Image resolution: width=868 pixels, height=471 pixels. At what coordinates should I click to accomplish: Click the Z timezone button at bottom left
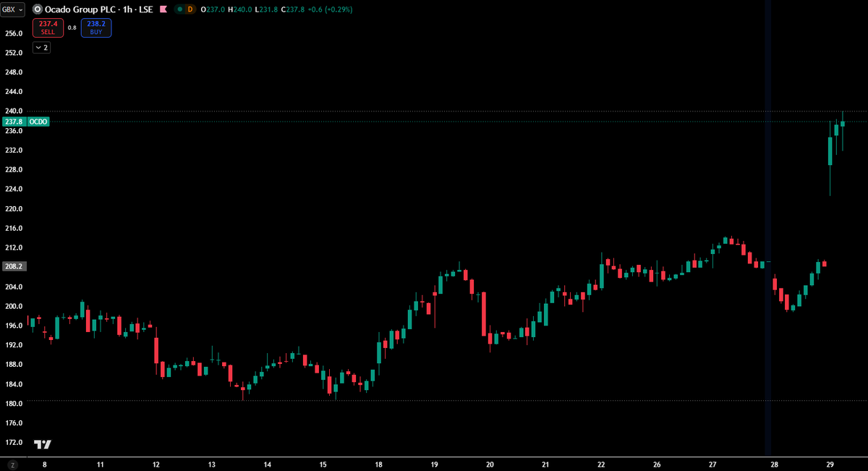[12, 464]
